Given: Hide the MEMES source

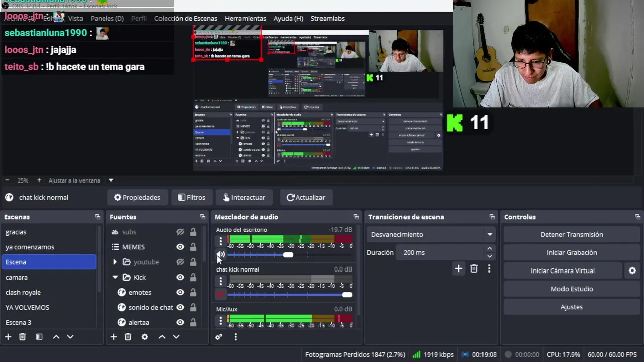Looking at the screenshot, I should click(x=180, y=247).
